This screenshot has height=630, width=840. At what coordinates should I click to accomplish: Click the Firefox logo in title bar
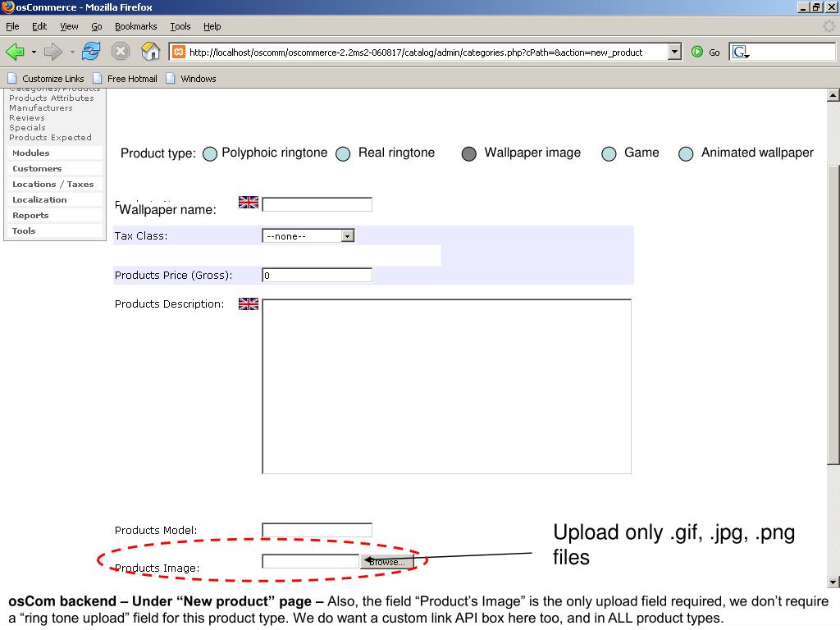tap(7, 7)
